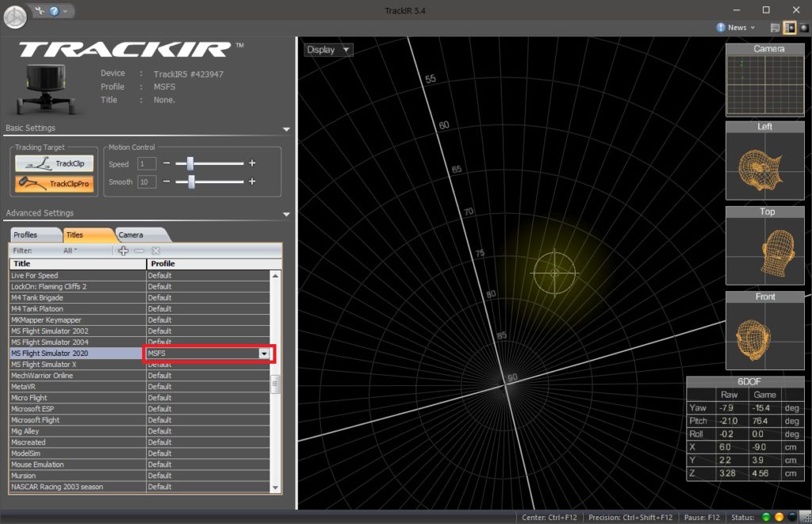Image resolution: width=812 pixels, height=524 pixels.
Task: Switch to the settings-only list view icon
Action: click(x=776, y=28)
